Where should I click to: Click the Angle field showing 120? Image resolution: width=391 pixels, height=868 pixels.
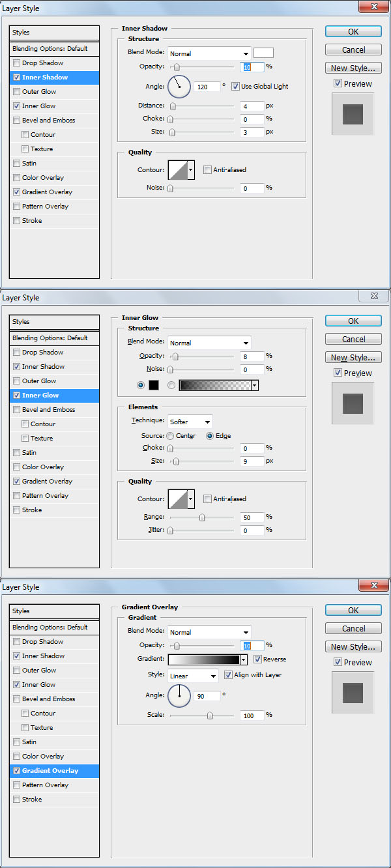click(207, 86)
